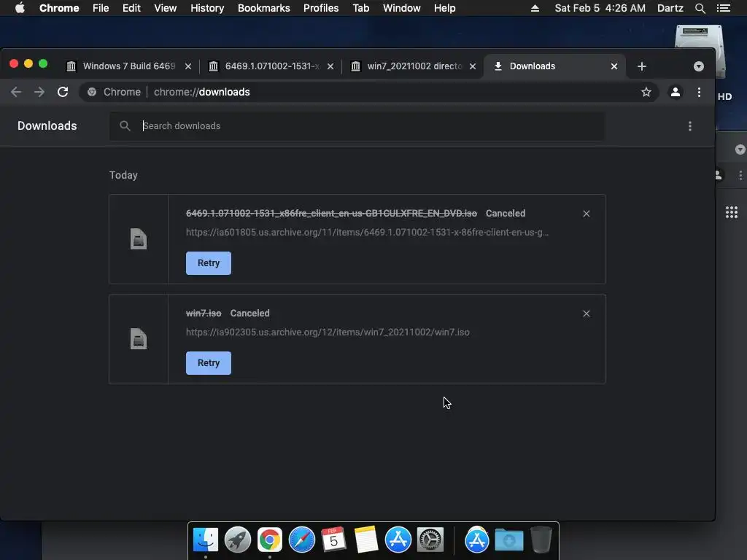The height and width of the screenshot is (560, 747).
Task: Open the Window menu
Action: pyautogui.click(x=402, y=8)
